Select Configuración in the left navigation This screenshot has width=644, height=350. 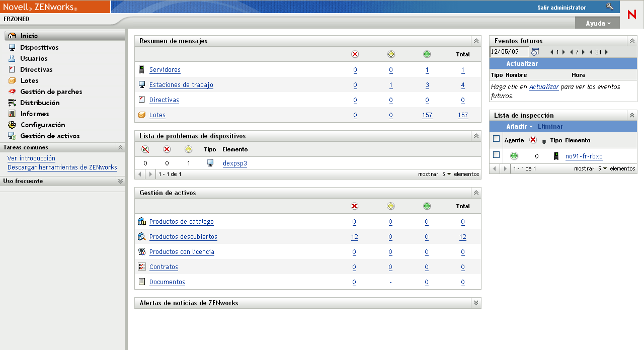(x=43, y=125)
